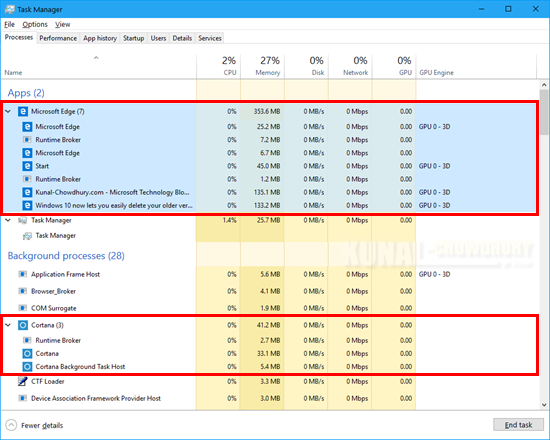Switch to the Performance tab

(58, 38)
